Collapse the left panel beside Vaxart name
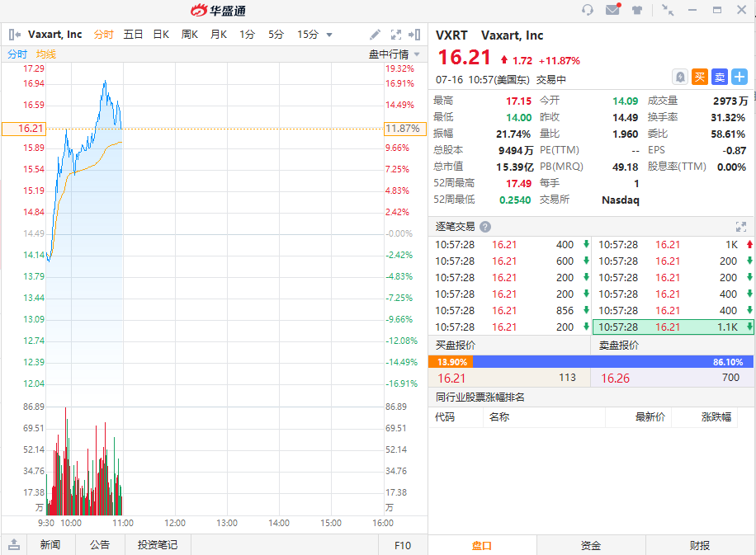 [x=15, y=35]
